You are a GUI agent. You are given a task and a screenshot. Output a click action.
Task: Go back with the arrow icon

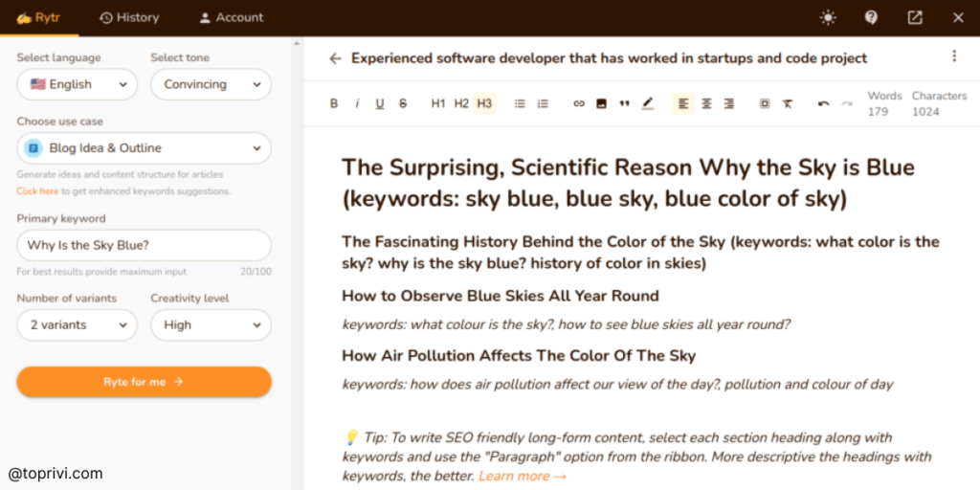coord(336,58)
